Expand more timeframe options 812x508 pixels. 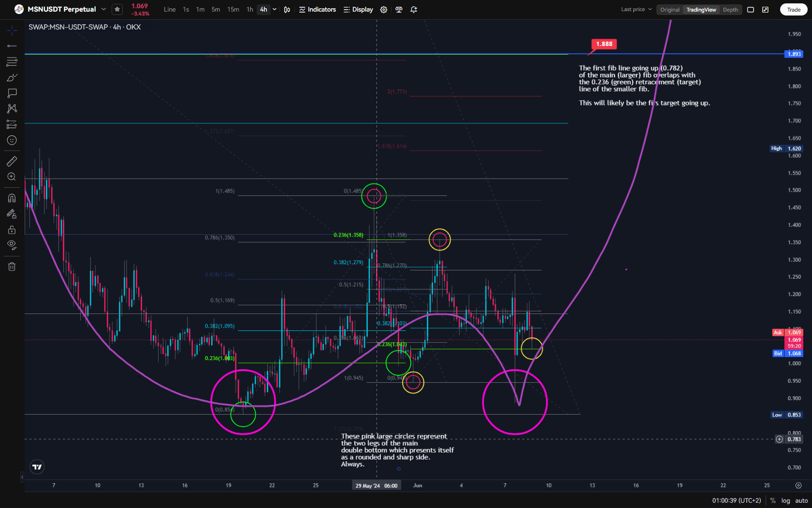coord(275,10)
